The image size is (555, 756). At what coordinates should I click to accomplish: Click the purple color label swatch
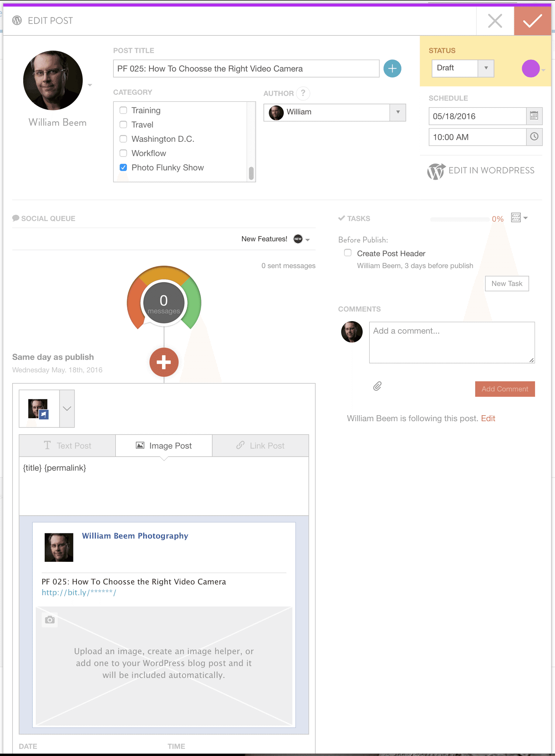click(x=531, y=68)
